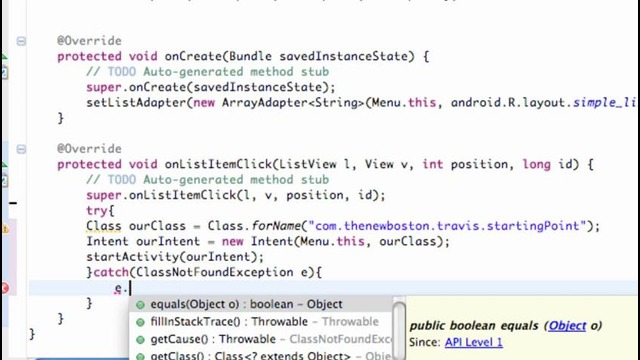This screenshot has height=360, width=640.
Task: Click the onListItemClick method name
Action: coord(218,164)
